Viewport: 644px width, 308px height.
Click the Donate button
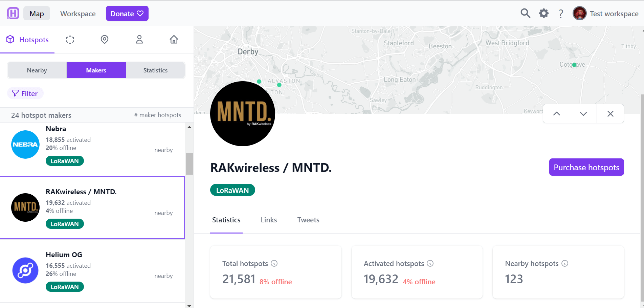pyautogui.click(x=127, y=14)
